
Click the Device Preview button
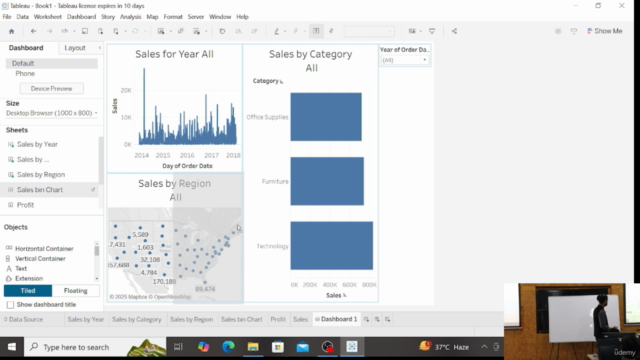point(51,89)
